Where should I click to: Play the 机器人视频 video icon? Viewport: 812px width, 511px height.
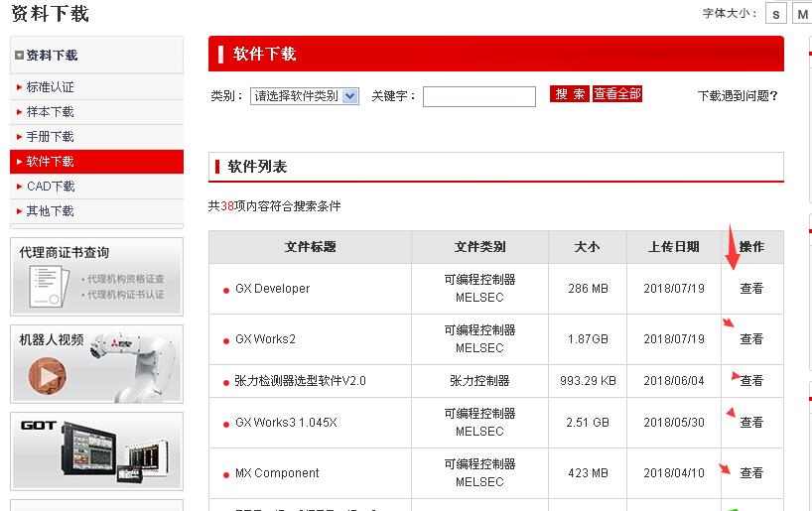coord(47,375)
